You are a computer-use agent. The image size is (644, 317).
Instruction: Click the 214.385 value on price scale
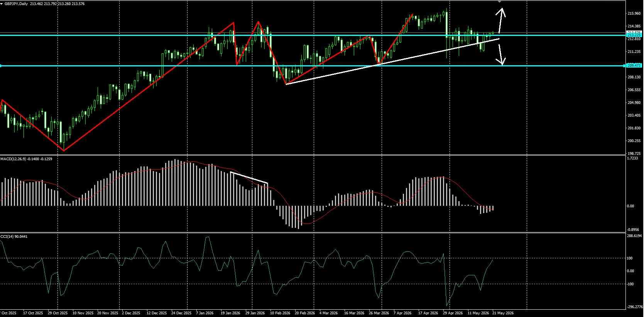pyautogui.click(x=634, y=26)
